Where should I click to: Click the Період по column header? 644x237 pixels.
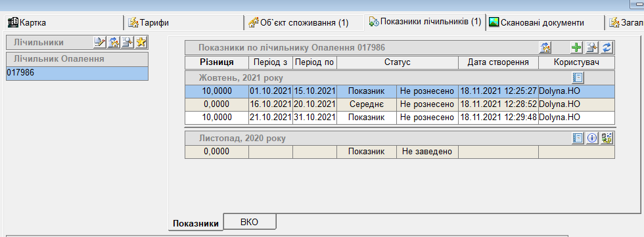[315, 62]
